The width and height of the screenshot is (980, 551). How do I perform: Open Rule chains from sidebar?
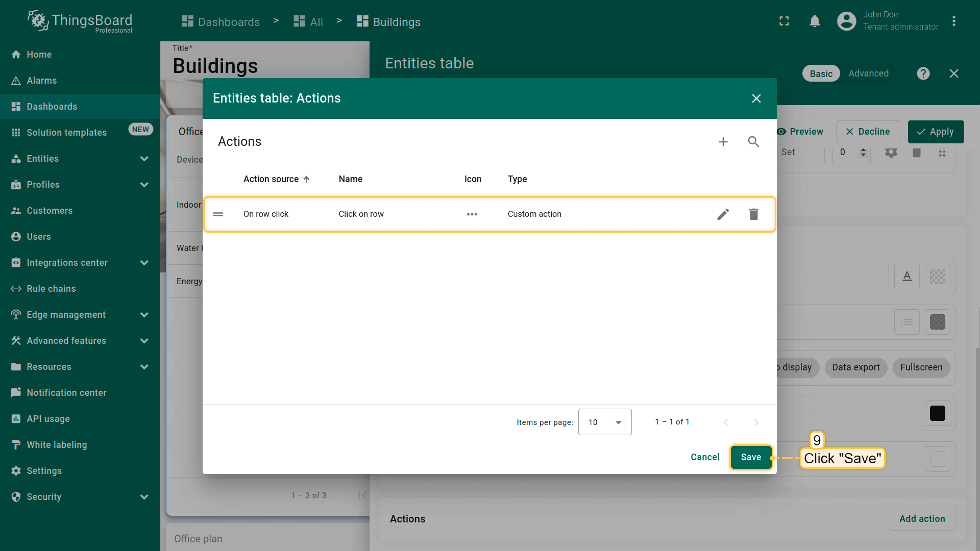(51, 289)
